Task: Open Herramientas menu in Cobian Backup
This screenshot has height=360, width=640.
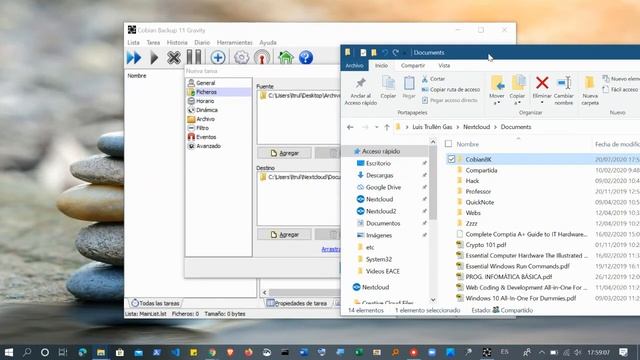Action: click(x=235, y=42)
